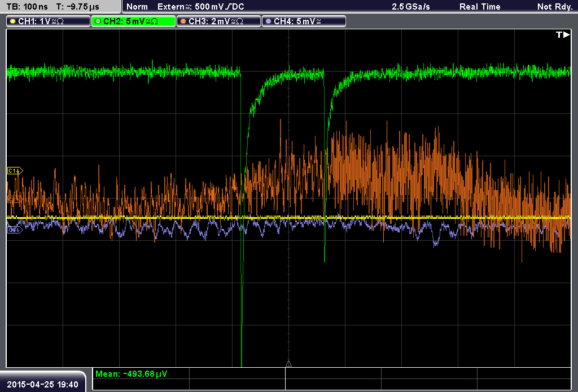This screenshot has width=578, height=392.
Task: Click the Not Rdy. status indicator
Action: coord(555,7)
